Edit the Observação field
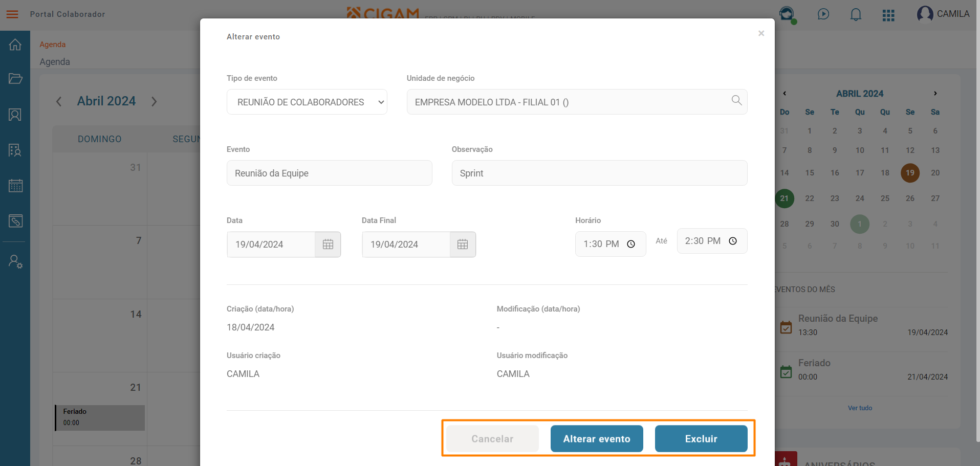Image resolution: width=980 pixels, height=466 pixels. [599, 173]
